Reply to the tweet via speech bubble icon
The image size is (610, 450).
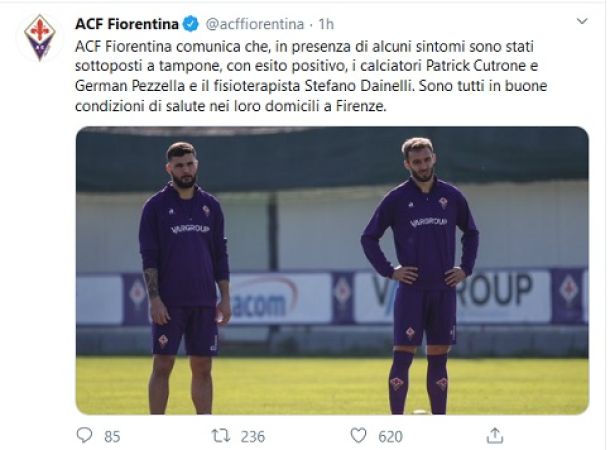point(85,435)
